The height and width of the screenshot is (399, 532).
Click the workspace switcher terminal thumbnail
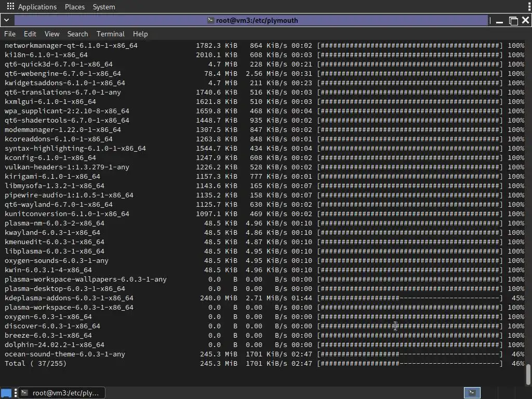coord(472,393)
